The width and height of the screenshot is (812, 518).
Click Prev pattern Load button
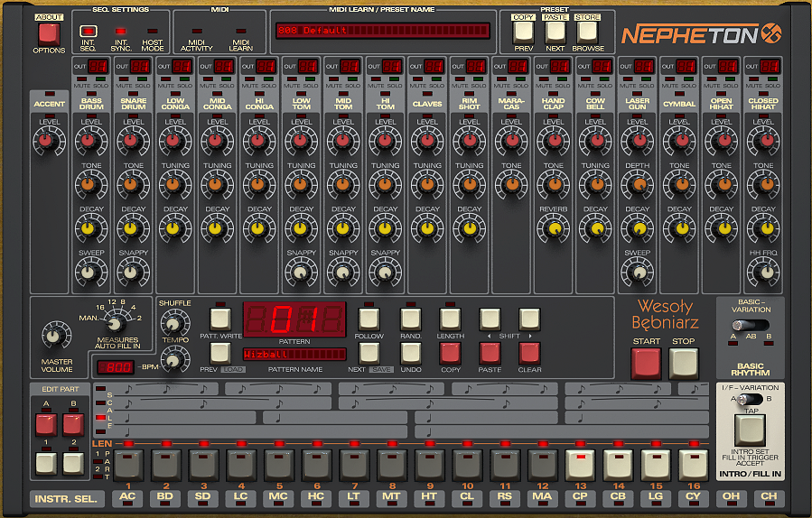(x=220, y=353)
